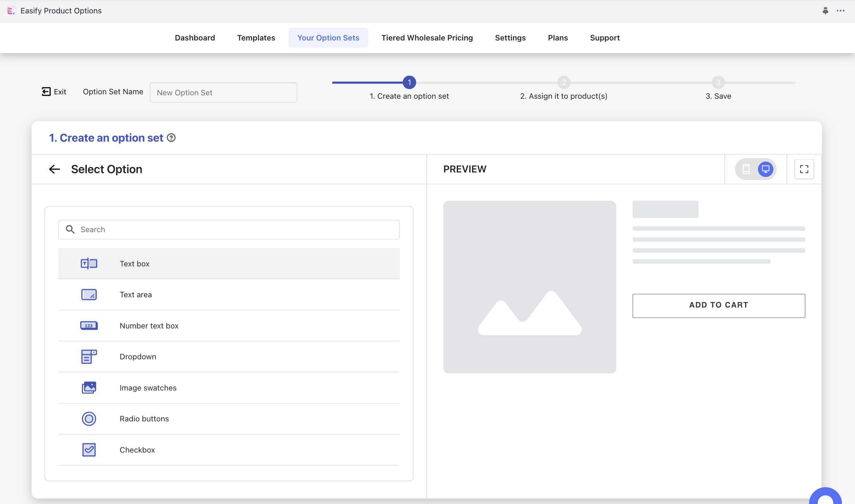Click Exit to leave the editor
This screenshot has height=504, width=855.
coord(54,92)
